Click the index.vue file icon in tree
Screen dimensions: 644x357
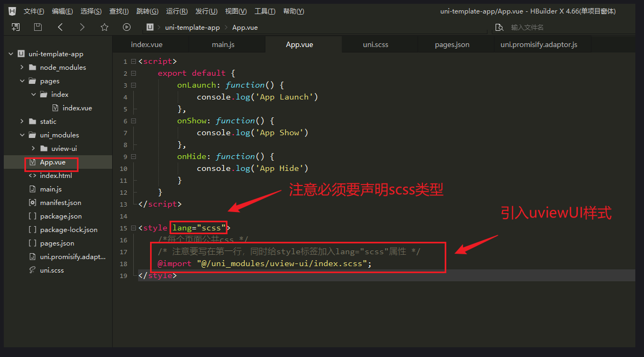tap(55, 108)
